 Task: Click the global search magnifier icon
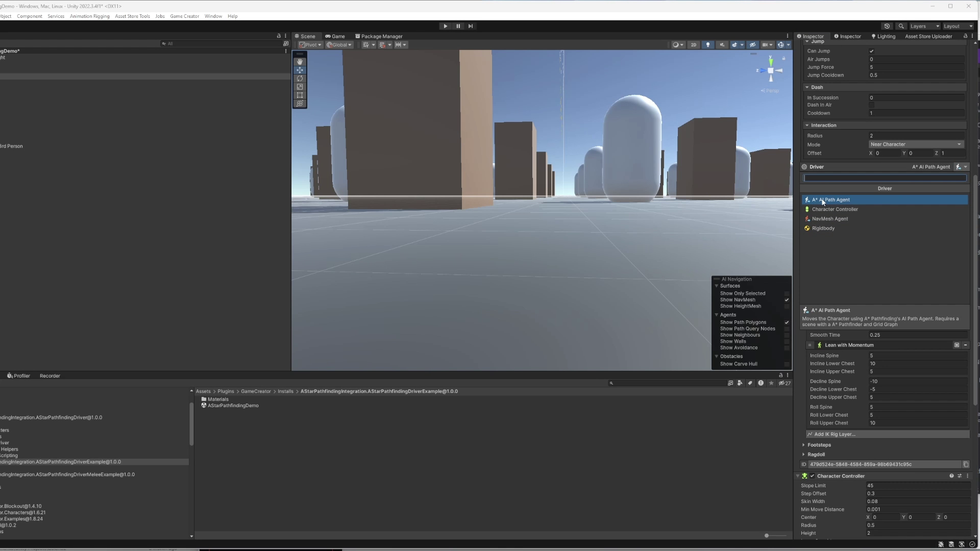901,26
